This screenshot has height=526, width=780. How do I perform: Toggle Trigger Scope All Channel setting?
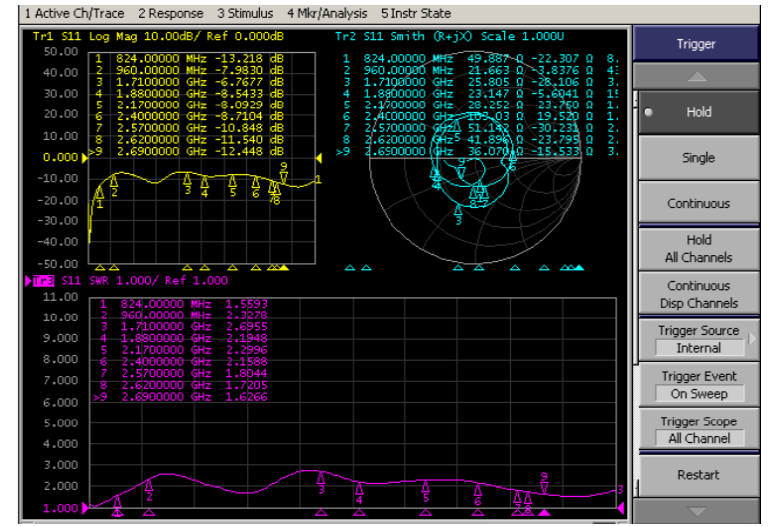coord(698,431)
